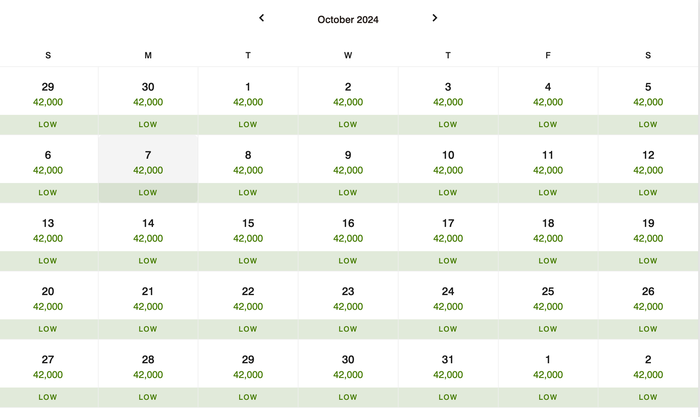
Task: Click the LOW band under October 26
Action: (648, 329)
